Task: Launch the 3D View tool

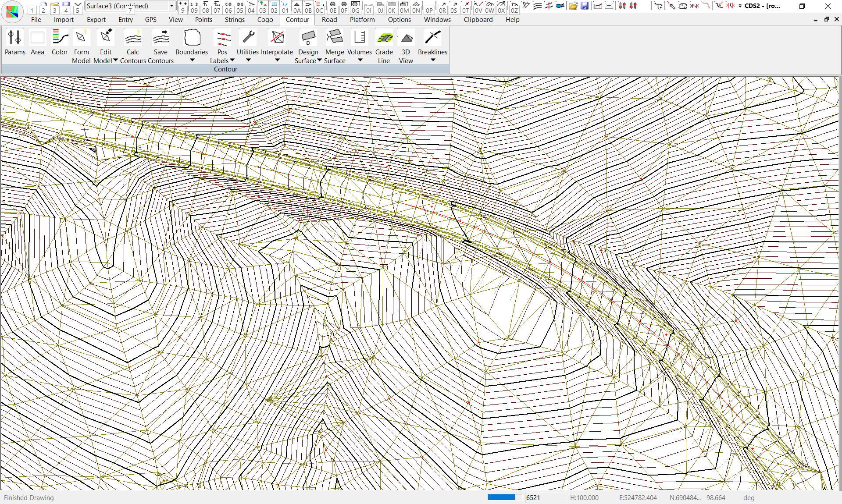Action: (x=406, y=38)
